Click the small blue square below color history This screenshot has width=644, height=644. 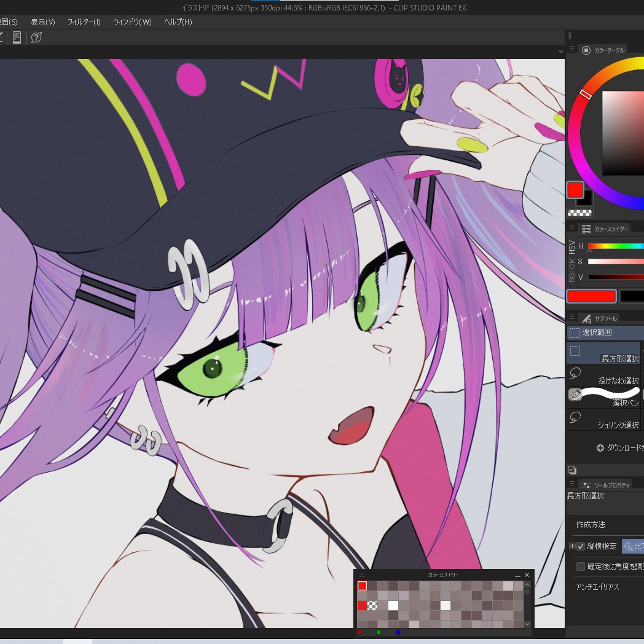point(398,632)
